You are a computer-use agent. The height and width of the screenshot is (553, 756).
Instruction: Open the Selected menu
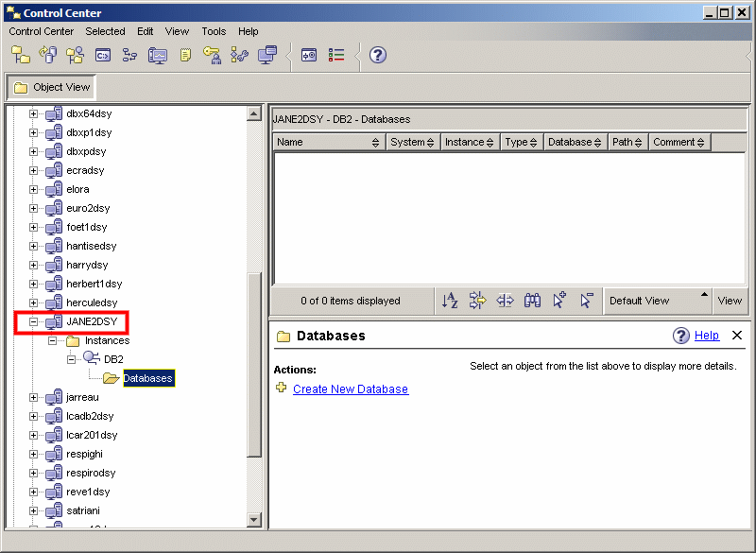point(105,31)
